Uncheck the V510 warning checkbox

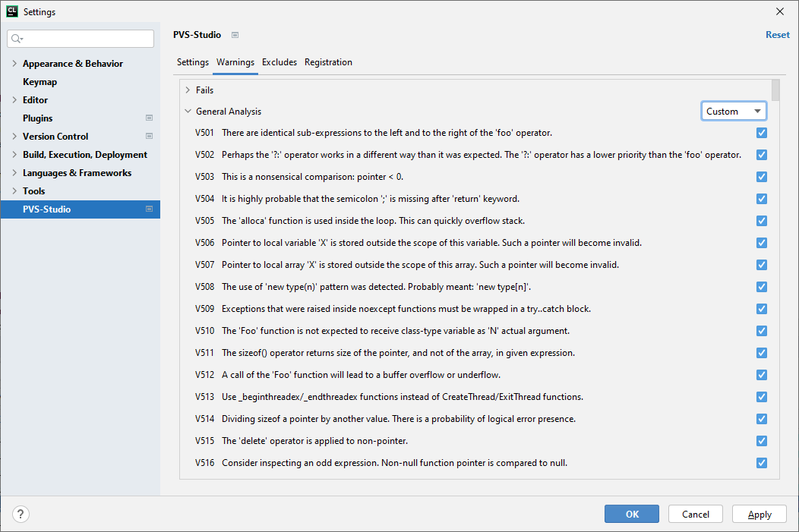coord(762,331)
